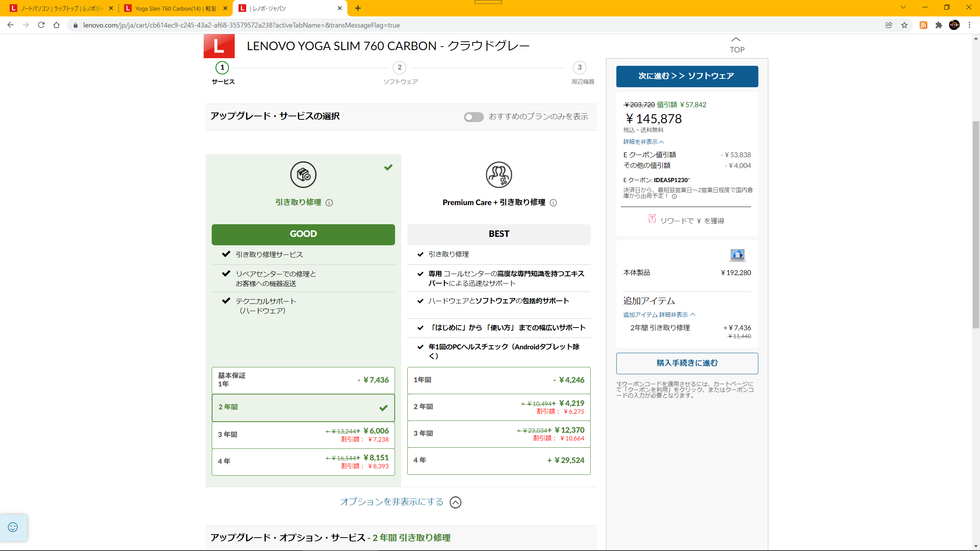This screenshot has width=980, height=551.
Task: Select Premium Care 4年 option
Action: pyautogui.click(x=499, y=461)
